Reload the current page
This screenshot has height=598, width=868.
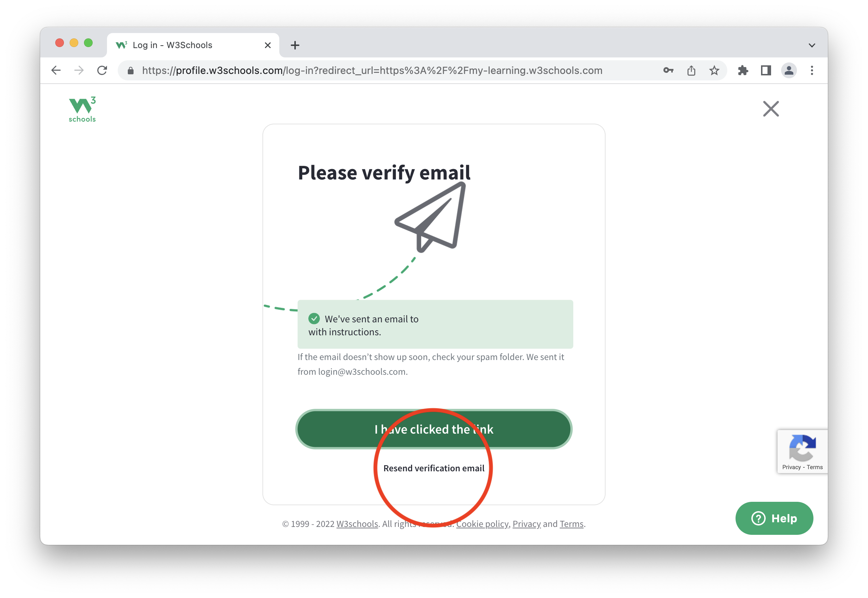(x=102, y=70)
